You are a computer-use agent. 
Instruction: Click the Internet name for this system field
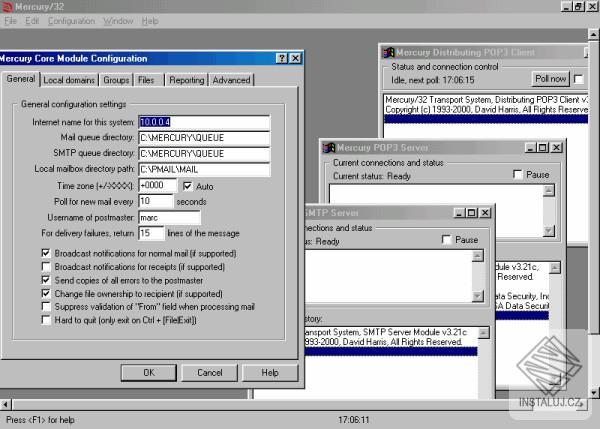point(204,122)
